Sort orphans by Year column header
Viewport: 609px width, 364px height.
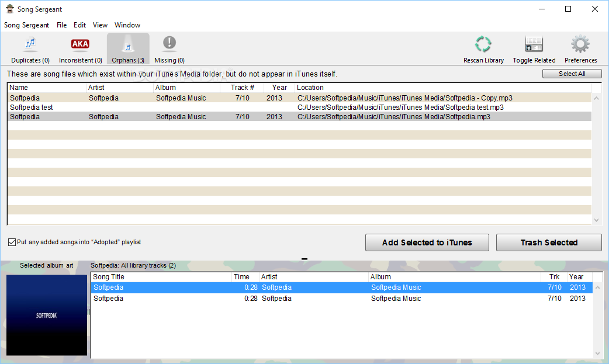pos(279,88)
